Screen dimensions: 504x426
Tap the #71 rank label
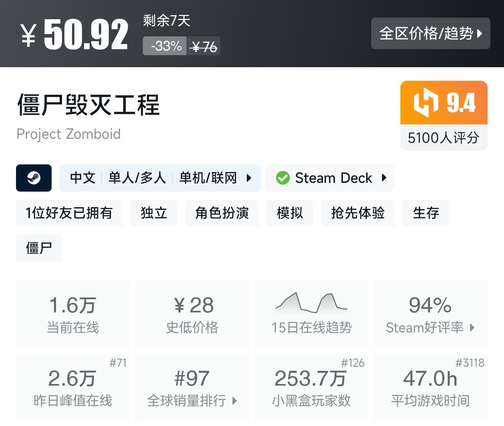[x=118, y=363]
